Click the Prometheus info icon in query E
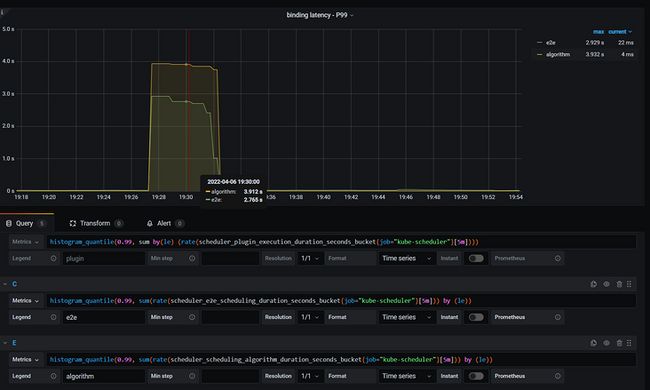The image size is (650, 390). [558, 376]
